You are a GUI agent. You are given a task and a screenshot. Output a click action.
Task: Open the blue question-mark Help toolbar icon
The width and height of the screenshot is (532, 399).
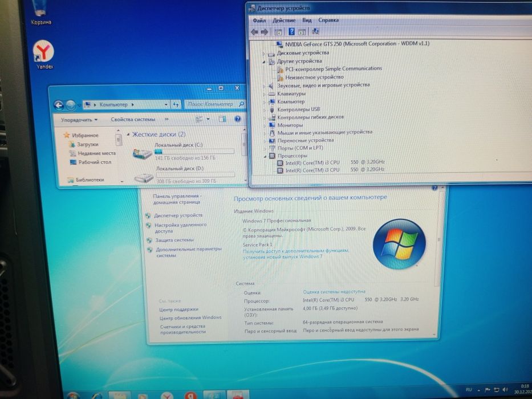(291, 31)
